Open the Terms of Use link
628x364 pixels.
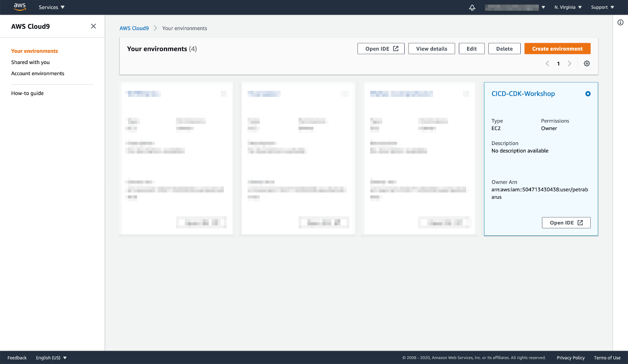[x=607, y=358]
